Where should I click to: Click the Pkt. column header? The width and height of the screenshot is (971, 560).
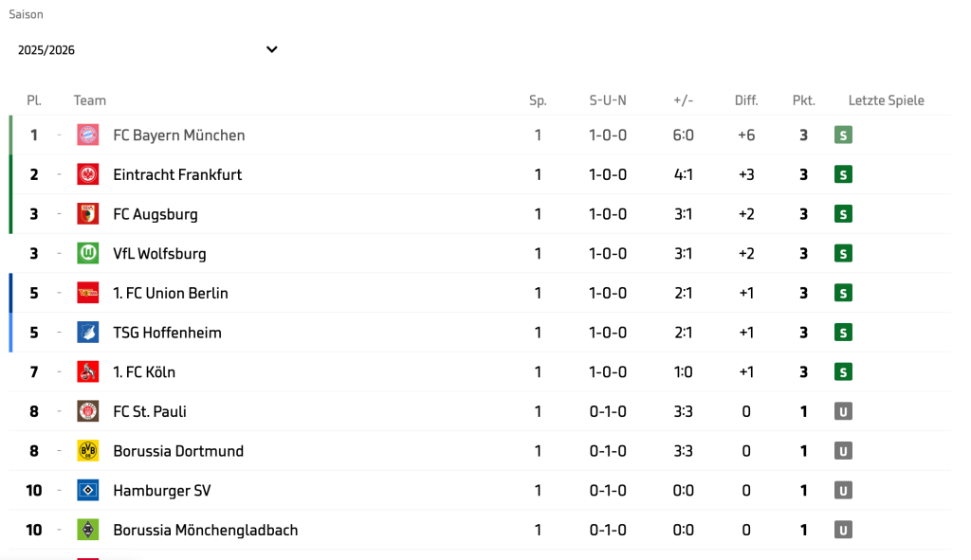[804, 100]
